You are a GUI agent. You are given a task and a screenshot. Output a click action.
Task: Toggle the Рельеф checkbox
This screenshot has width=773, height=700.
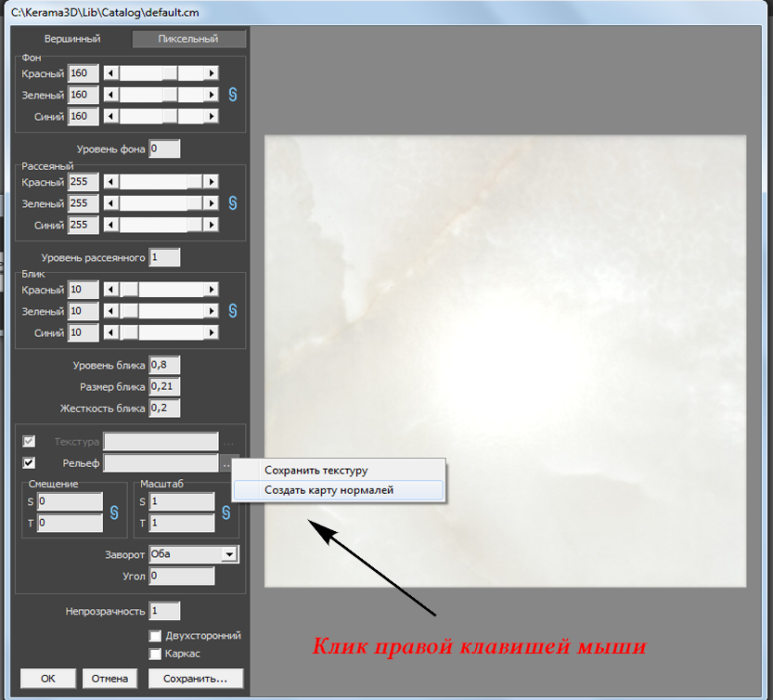(x=29, y=463)
